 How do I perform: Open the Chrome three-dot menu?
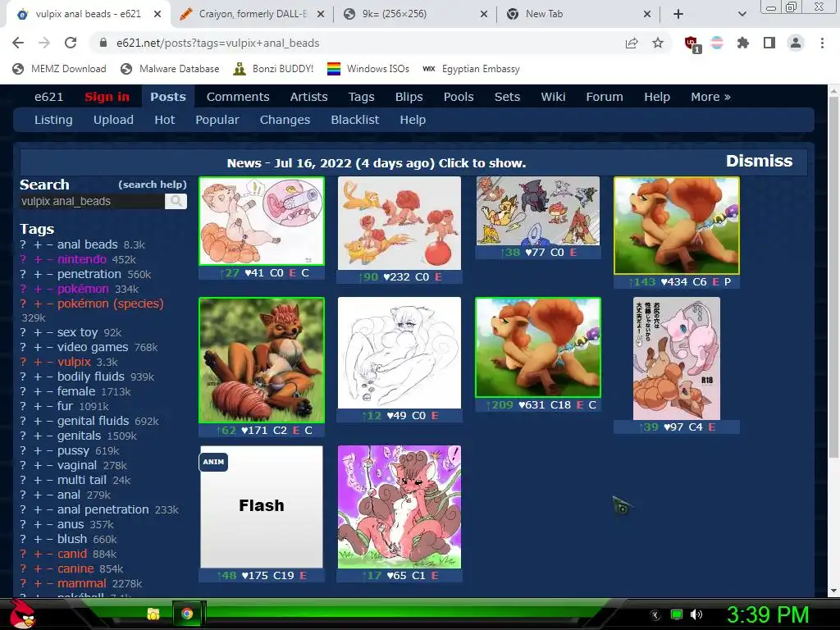click(822, 43)
